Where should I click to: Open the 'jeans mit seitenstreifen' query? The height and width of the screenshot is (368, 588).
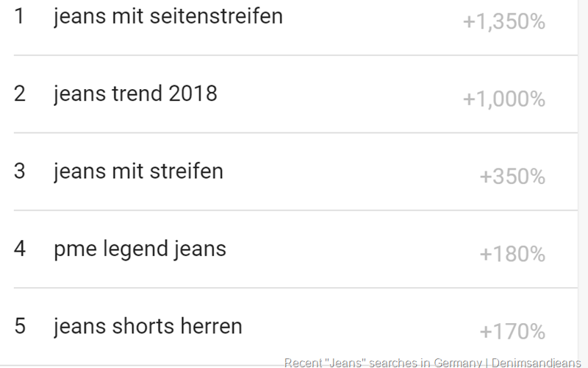point(168,17)
